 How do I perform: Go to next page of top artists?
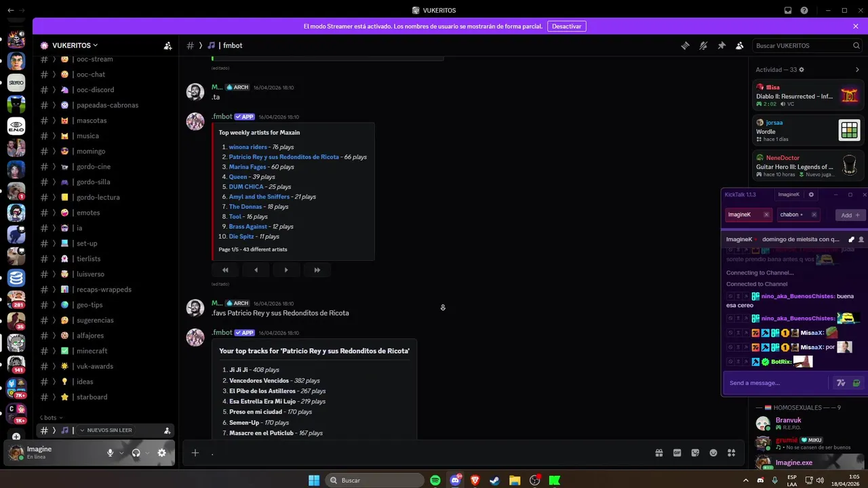tap(286, 270)
